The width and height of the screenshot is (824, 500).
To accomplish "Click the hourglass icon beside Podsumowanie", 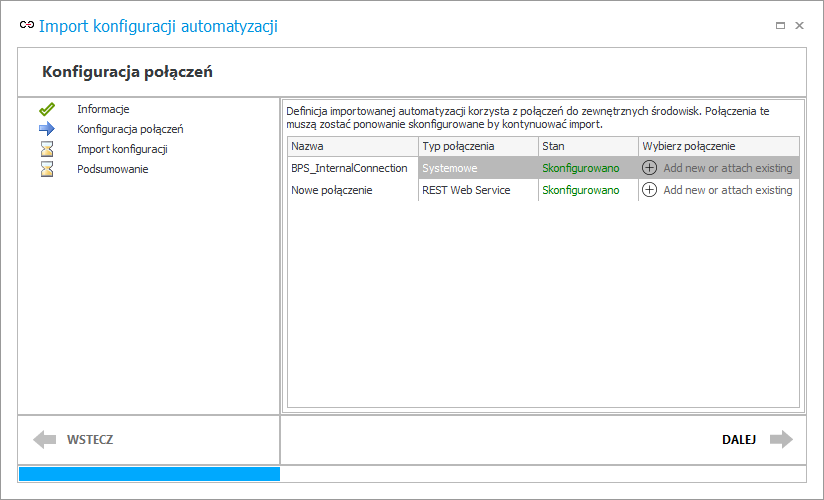I will click(47, 169).
